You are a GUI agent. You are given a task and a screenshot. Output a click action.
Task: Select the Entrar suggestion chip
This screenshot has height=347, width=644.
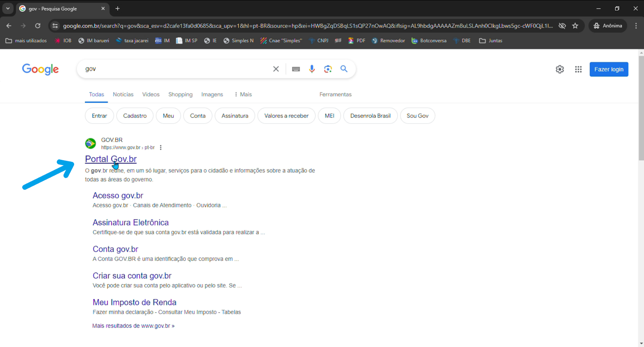[99, 116]
